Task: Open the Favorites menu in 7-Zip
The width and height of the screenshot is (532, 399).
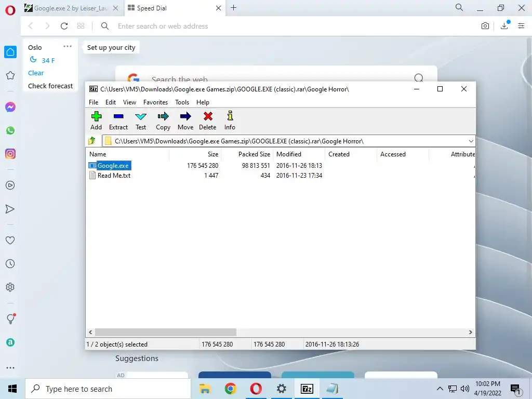Action: pos(155,102)
